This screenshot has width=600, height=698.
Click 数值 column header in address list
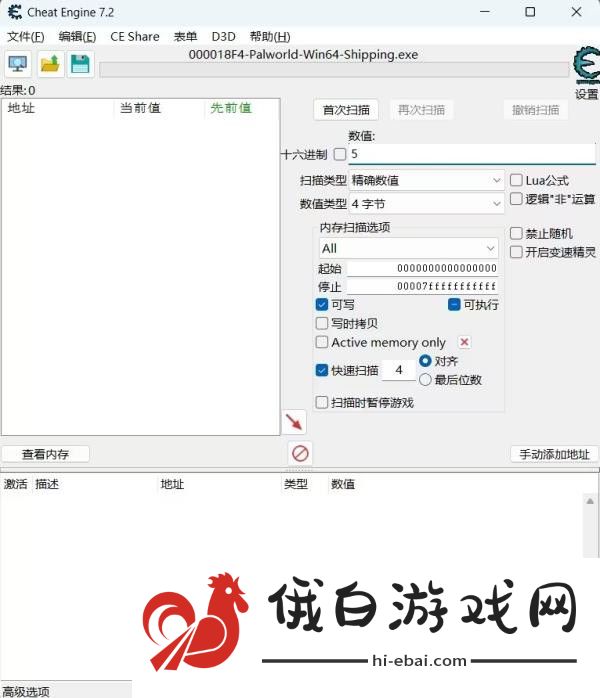[343, 484]
